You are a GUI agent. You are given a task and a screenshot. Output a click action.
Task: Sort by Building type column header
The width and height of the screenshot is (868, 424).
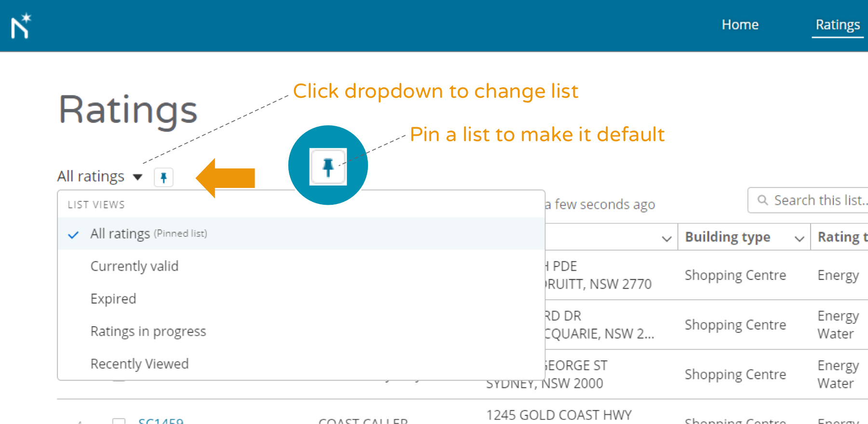(x=727, y=237)
